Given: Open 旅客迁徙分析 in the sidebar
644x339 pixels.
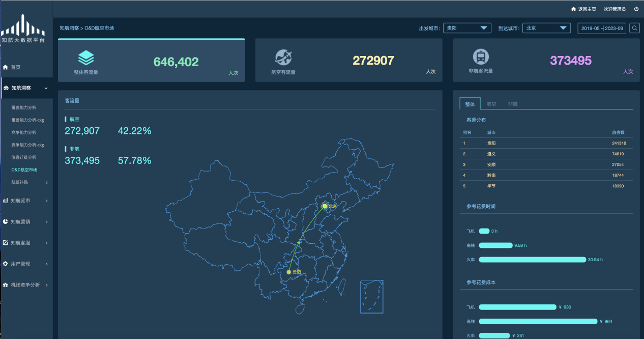Looking at the screenshot, I should 24,157.
